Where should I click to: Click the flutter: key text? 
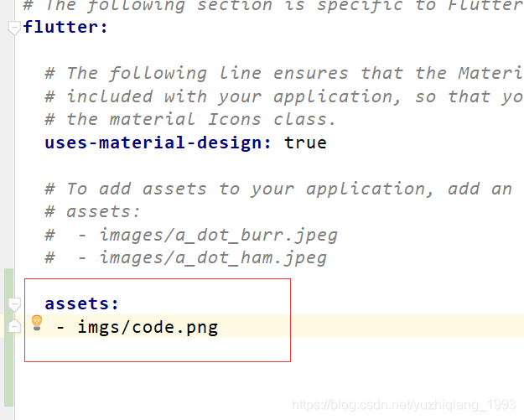(x=66, y=27)
